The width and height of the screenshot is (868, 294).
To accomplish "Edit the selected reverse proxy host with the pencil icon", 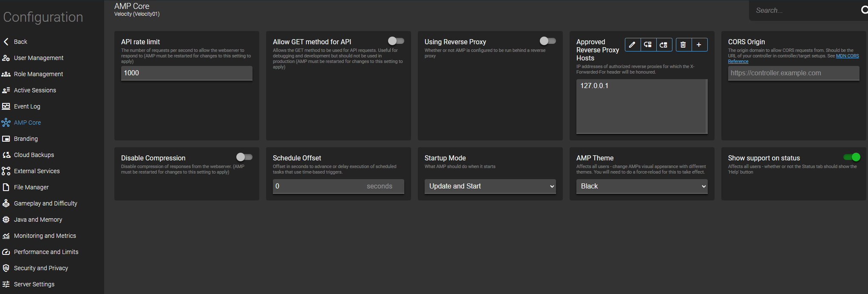I will pyautogui.click(x=633, y=45).
